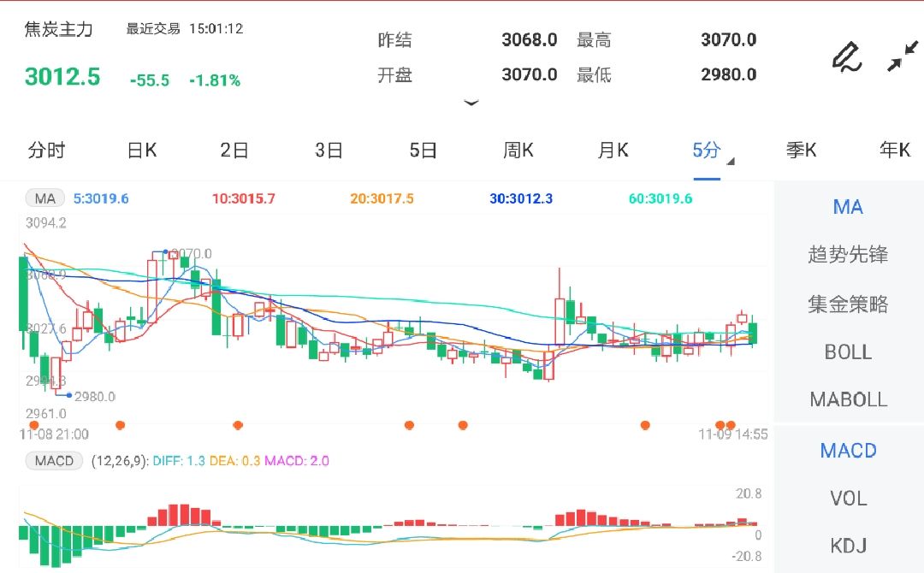The image size is (924, 573).
Task: Click the MA20 value 20:3017.5
Action: coord(382,198)
